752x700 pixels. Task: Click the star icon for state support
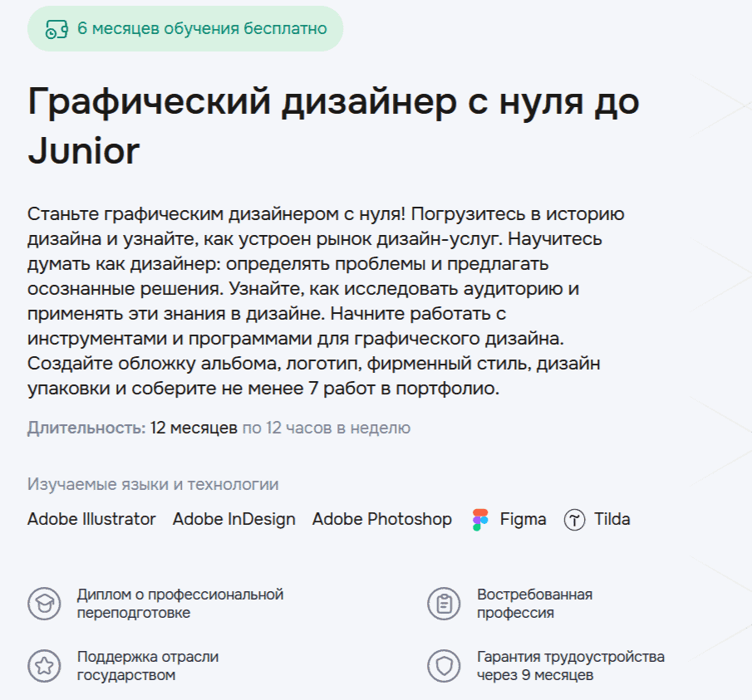44,666
